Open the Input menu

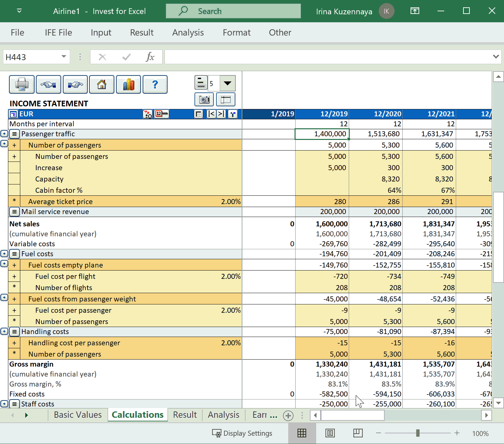[x=101, y=33]
